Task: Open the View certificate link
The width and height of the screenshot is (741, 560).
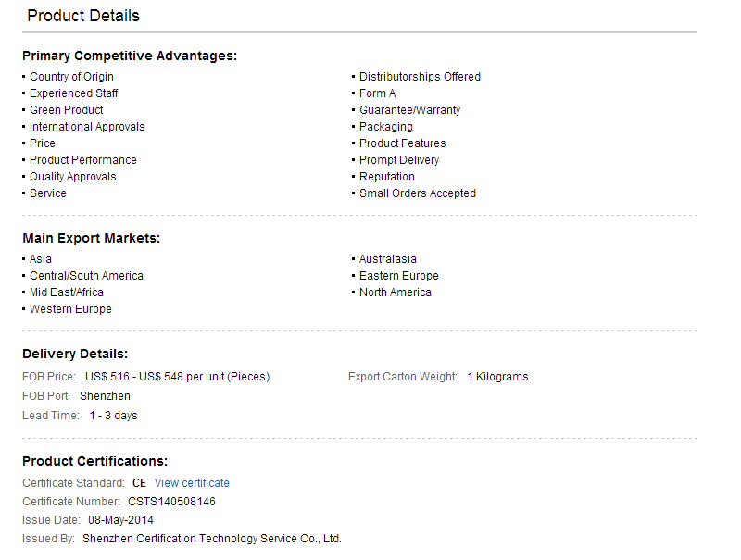Action: (192, 483)
